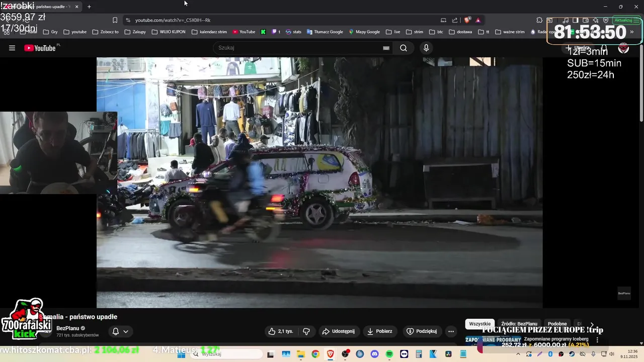Image resolution: width=644 pixels, height=362 pixels.
Task: Show next chips with the right arrow
Action: [x=592, y=324]
